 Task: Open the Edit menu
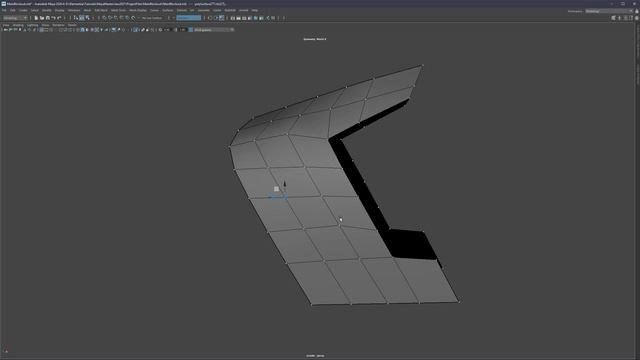click(13, 10)
